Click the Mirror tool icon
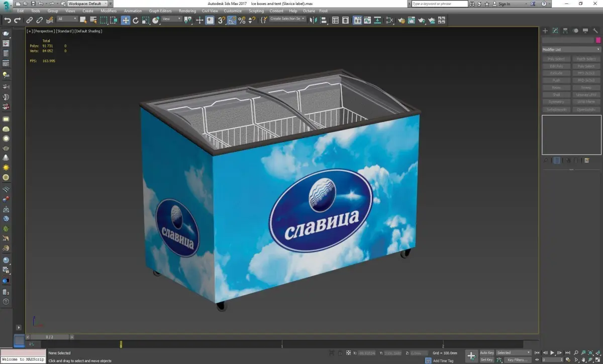 point(314,21)
